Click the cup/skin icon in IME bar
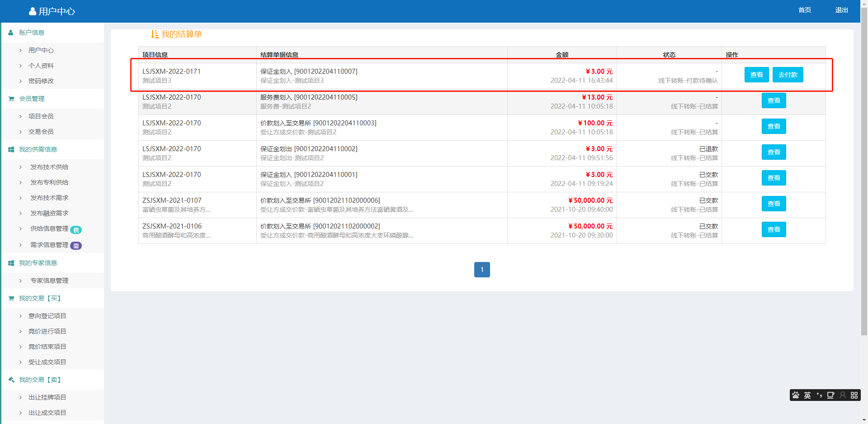Viewport: 868px width, 424px height. click(830, 395)
